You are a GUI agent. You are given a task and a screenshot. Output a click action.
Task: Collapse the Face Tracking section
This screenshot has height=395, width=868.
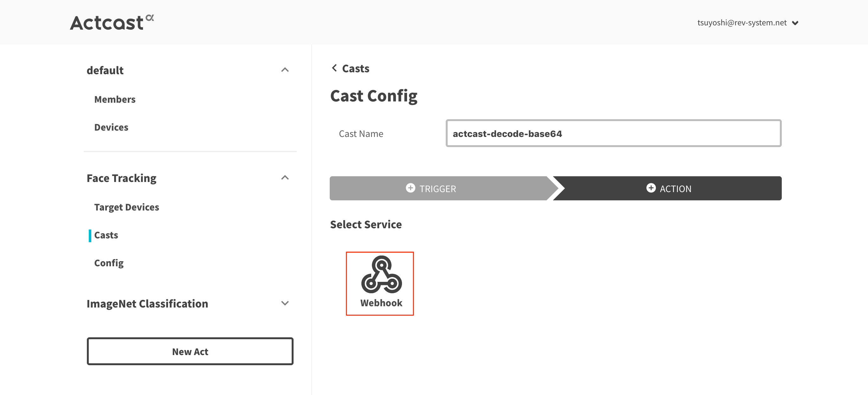[285, 178]
